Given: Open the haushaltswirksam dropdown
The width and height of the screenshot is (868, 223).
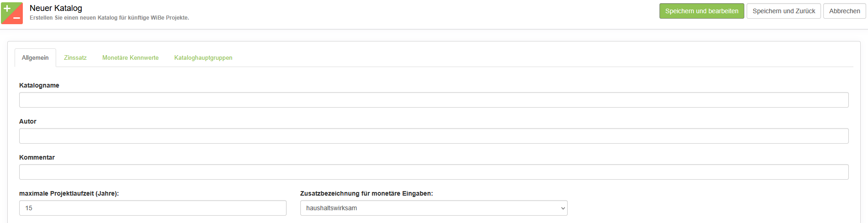Looking at the screenshot, I should click(434, 208).
